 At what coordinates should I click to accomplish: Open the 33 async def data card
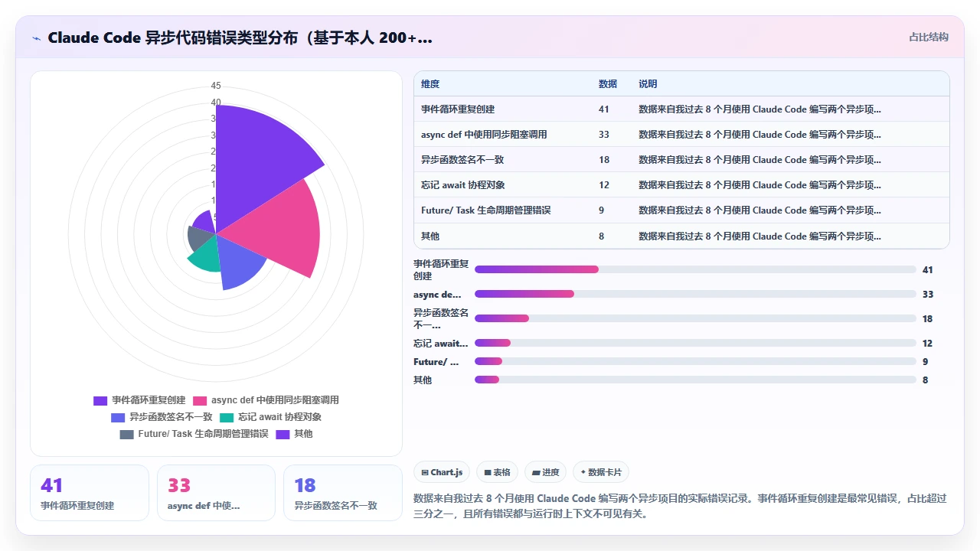(x=216, y=493)
